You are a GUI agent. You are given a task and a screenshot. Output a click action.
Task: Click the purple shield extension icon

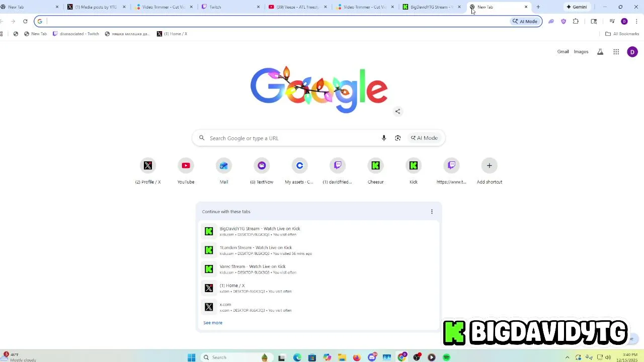click(563, 21)
